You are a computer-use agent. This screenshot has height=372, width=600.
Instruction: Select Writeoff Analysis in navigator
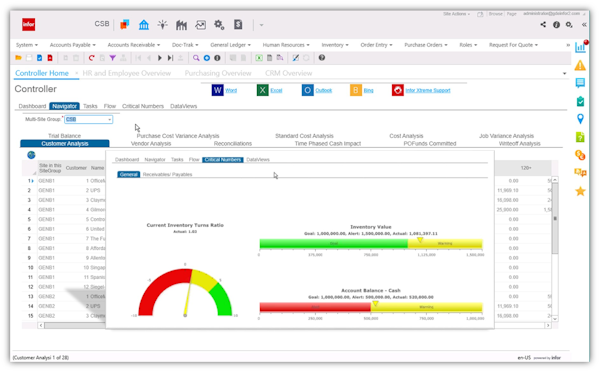tap(519, 144)
